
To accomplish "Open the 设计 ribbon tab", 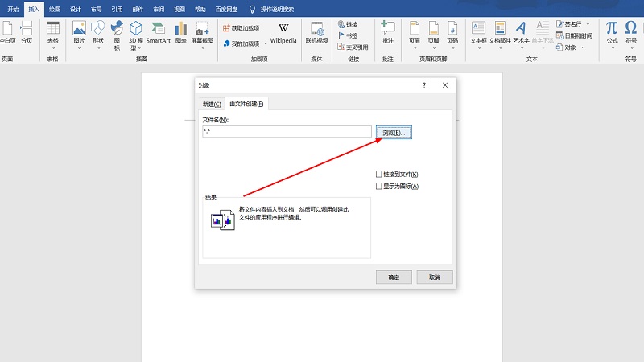I will (75, 9).
